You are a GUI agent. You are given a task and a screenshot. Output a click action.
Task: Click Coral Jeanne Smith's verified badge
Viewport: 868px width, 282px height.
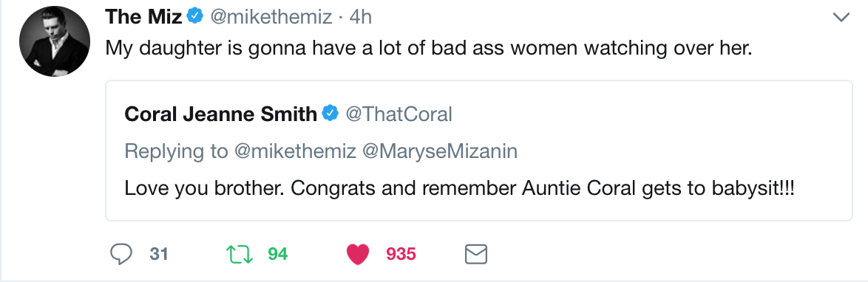click(330, 114)
